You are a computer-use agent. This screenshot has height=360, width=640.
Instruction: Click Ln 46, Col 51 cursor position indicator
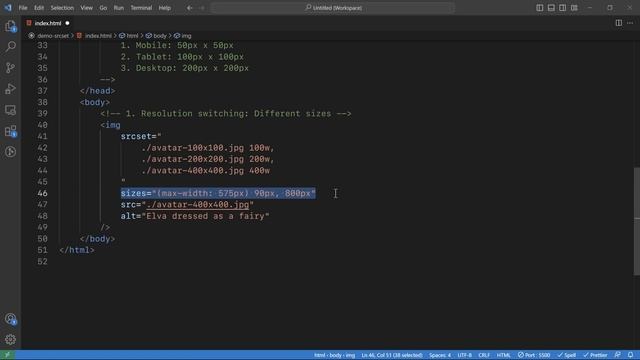[x=392, y=355]
